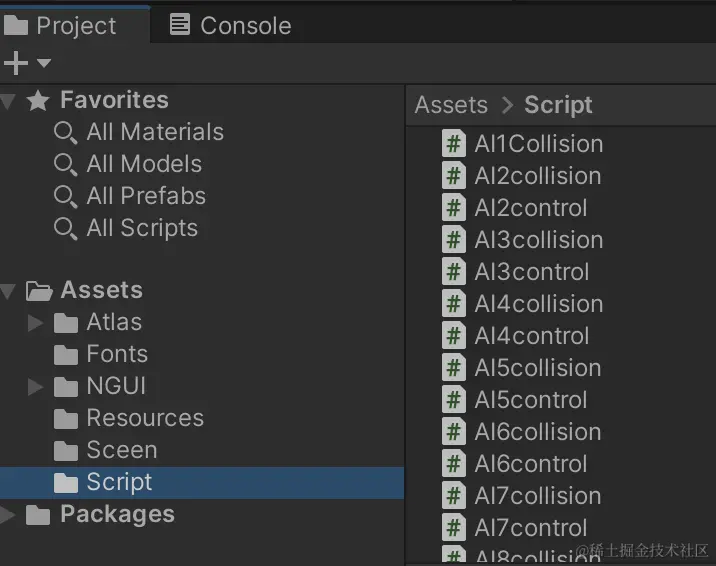Viewport: 716px width, 566px height.
Task: Click the All Scripts search icon
Action: [66, 229]
